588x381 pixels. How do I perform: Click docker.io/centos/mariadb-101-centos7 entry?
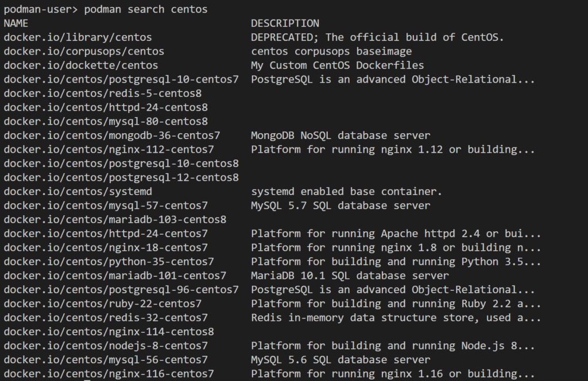click(x=115, y=276)
